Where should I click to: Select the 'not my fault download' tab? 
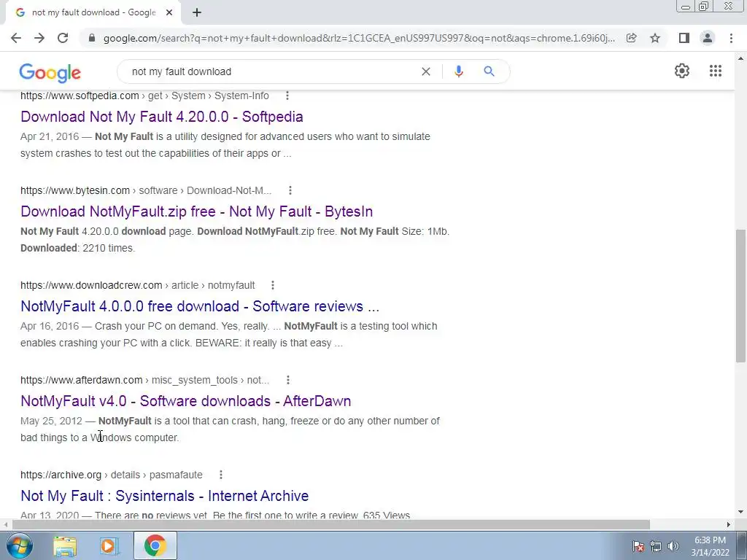(93, 12)
